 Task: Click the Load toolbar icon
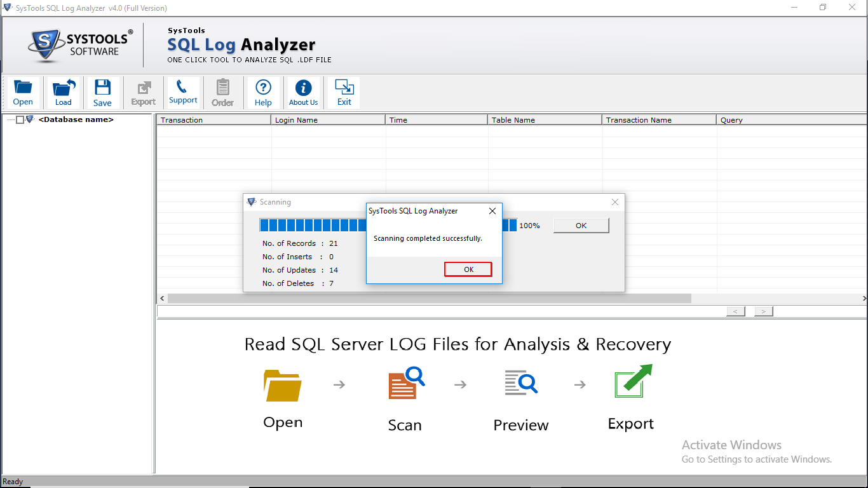(64, 93)
